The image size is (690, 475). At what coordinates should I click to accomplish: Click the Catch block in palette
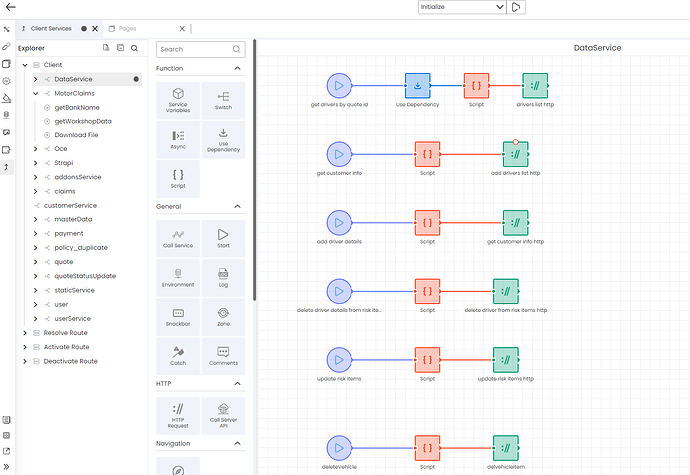pyautogui.click(x=178, y=354)
